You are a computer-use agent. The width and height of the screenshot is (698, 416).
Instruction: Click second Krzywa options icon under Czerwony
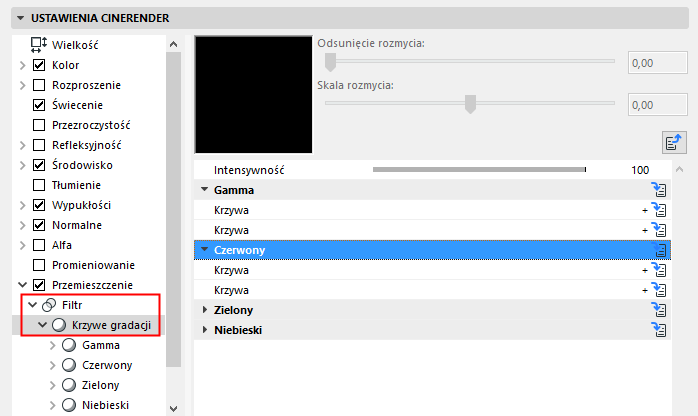(659, 290)
